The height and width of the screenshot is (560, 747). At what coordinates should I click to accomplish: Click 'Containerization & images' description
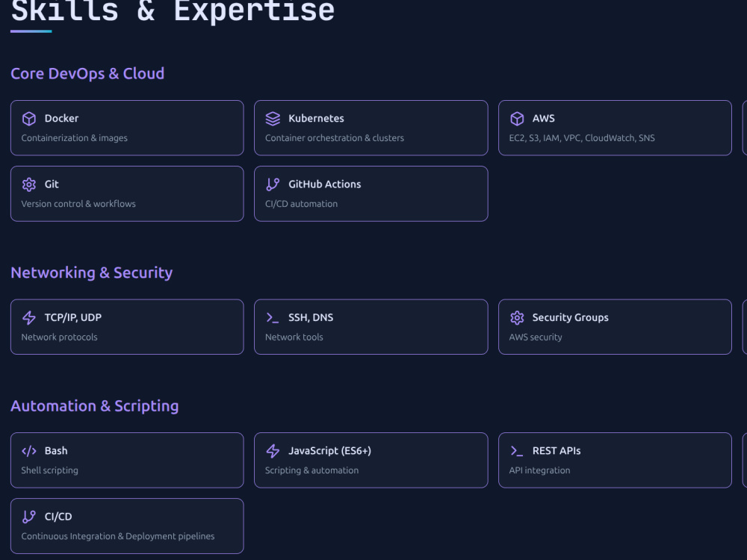74,137
